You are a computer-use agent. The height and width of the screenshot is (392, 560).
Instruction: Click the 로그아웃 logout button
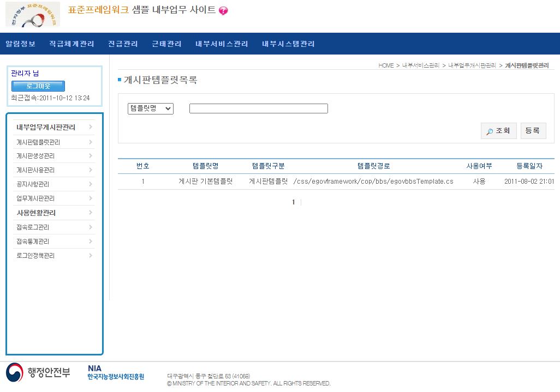tap(38, 86)
